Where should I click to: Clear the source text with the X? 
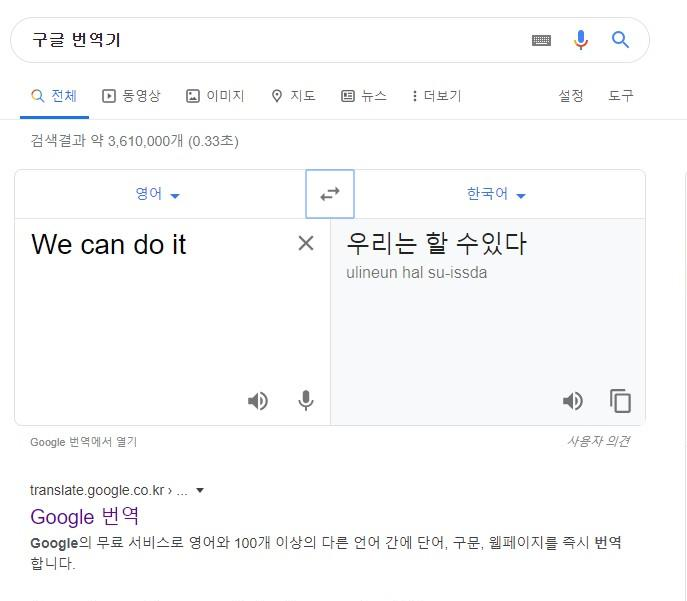[306, 243]
